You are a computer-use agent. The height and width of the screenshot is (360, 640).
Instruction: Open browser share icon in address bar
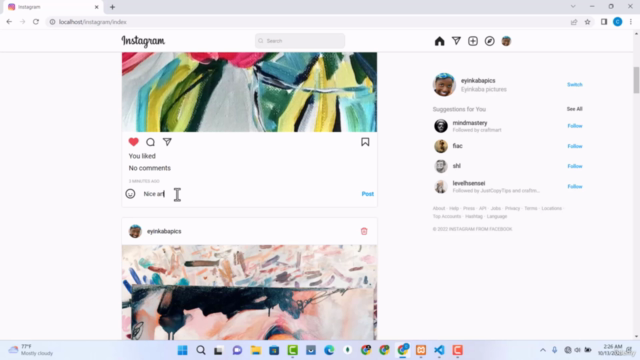[574, 22]
